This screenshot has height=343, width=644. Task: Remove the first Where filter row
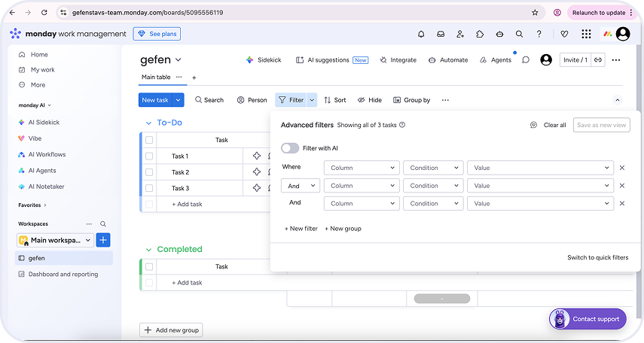pos(622,168)
